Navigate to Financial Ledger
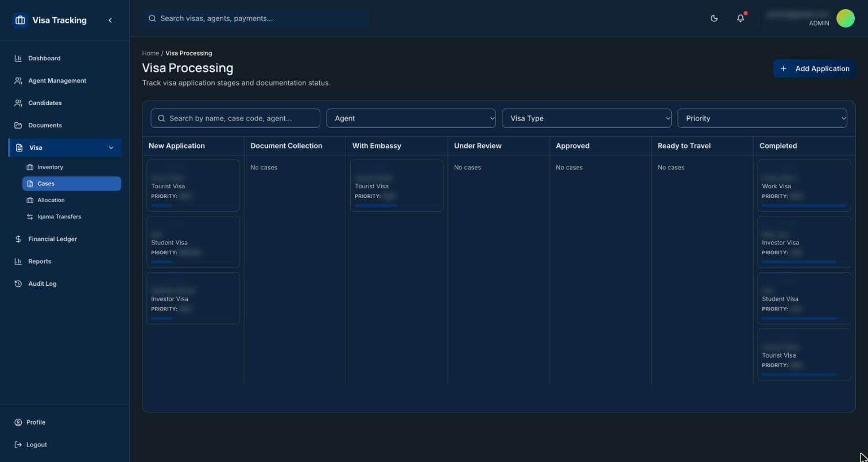Screen dimensions: 868x462 click(x=65, y=239)
